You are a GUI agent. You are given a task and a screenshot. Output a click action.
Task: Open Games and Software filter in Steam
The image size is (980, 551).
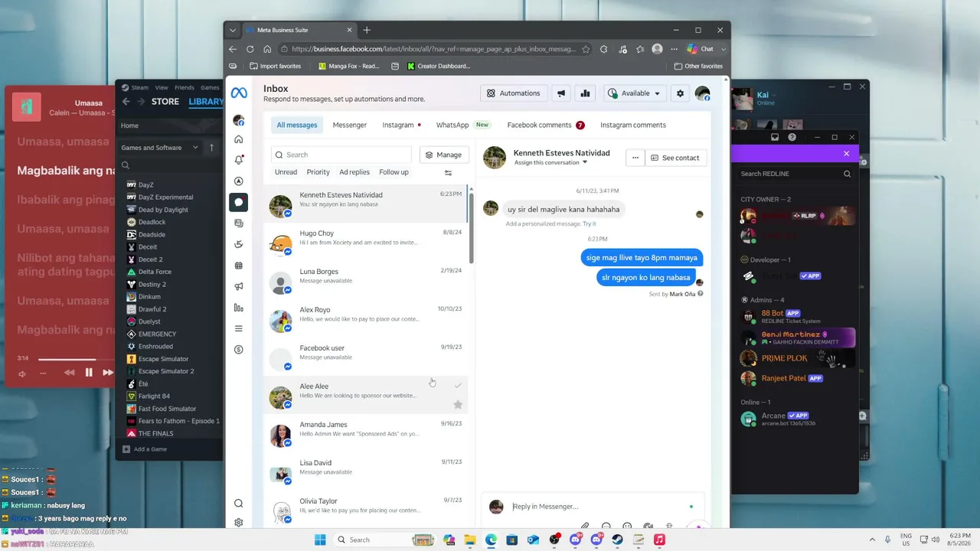point(159,148)
